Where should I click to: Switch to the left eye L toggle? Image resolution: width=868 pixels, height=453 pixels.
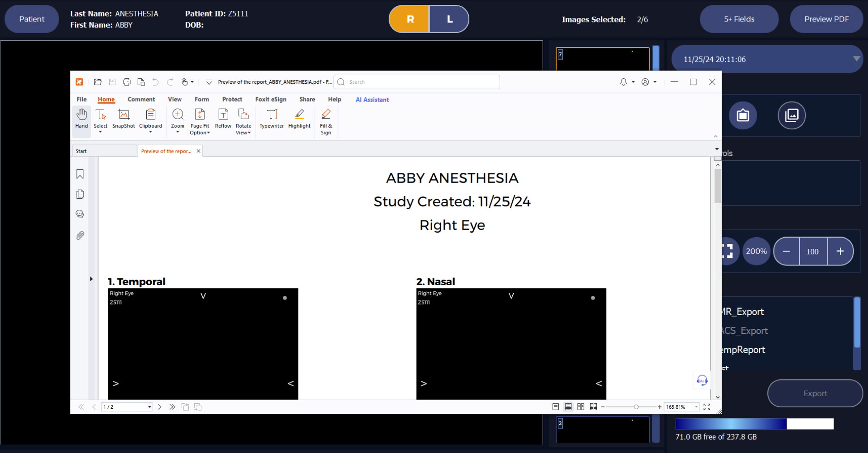[x=449, y=19]
